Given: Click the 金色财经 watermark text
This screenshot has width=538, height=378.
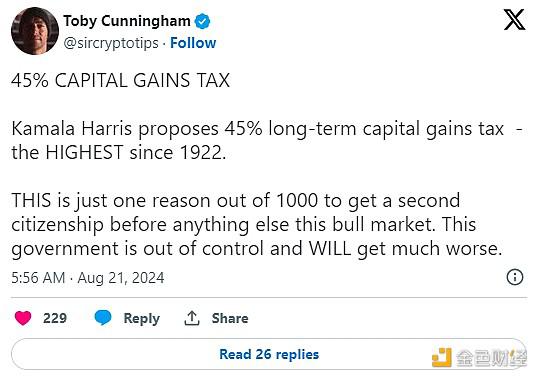Looking at the screenshot, I should 491,358.
